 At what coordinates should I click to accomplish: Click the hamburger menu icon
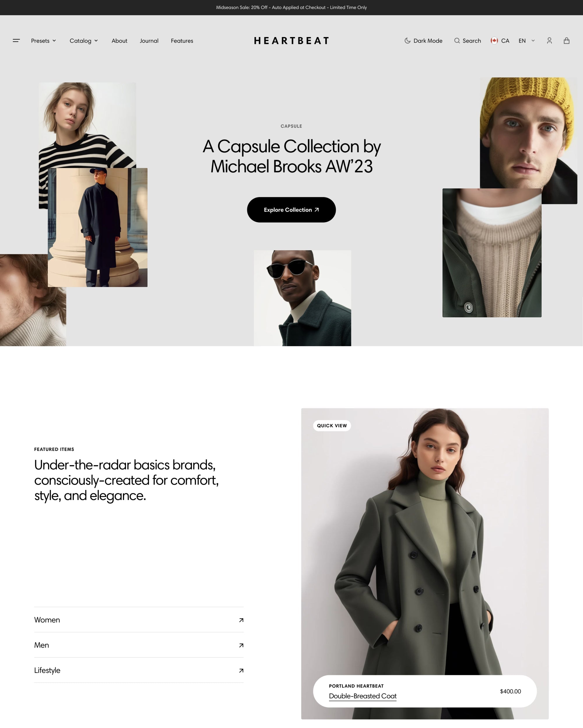[17, 41]
